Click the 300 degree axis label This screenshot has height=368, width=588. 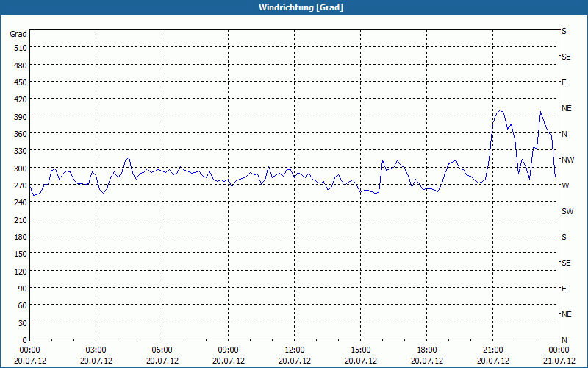(21, 169)
